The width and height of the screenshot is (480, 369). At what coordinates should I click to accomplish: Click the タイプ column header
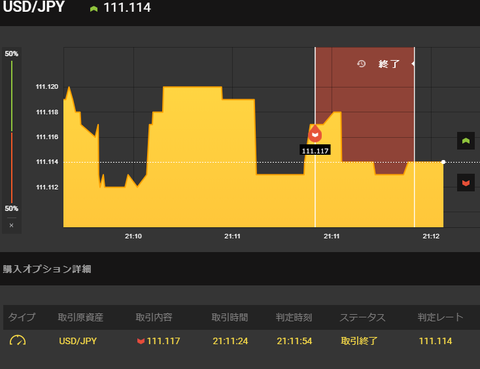(x=21, y=317)
